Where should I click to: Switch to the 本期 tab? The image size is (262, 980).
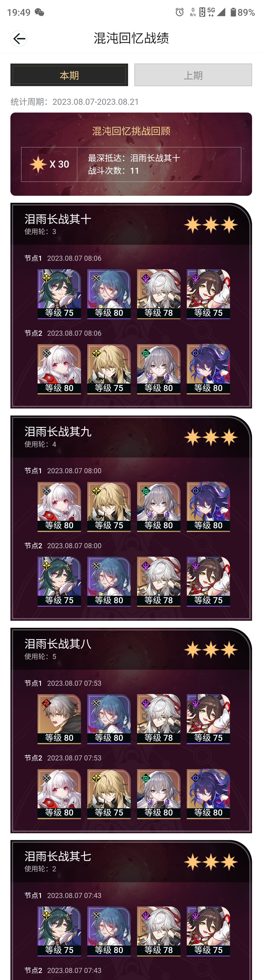pos(69,75)
